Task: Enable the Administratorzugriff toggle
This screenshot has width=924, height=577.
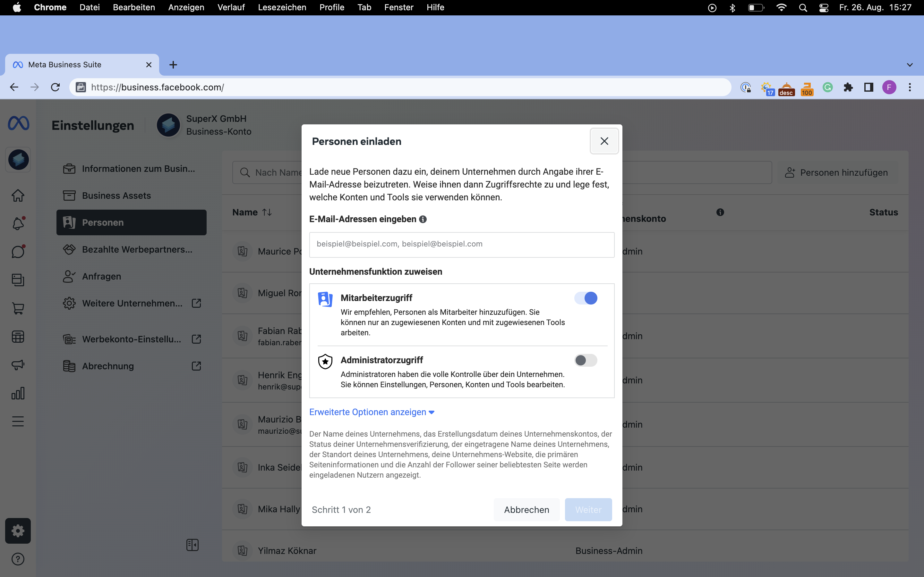Action: (x=586, y=360)
